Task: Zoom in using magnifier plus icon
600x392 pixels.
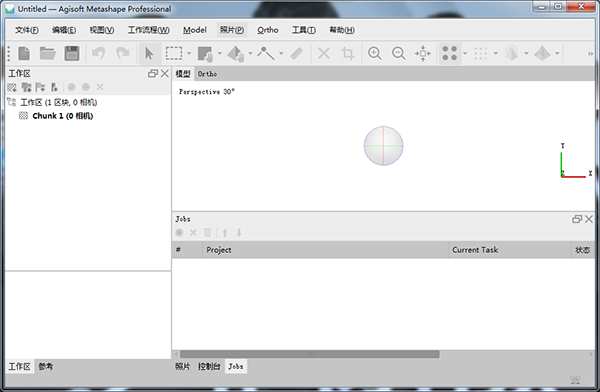Action: (375, 53)
